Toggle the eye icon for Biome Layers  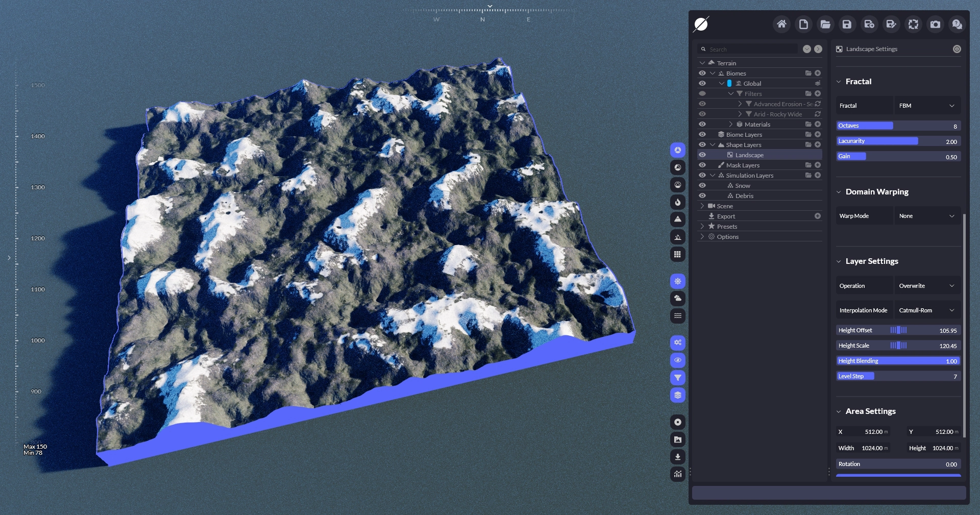point(702,135)
